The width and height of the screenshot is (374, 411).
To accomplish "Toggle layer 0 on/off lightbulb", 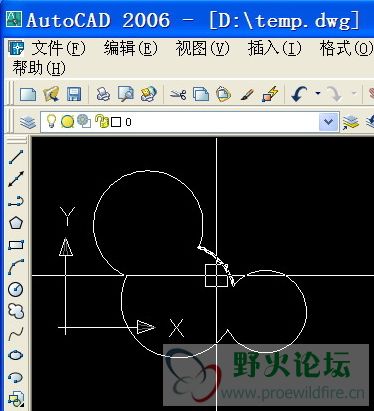I will click(51, 121).
